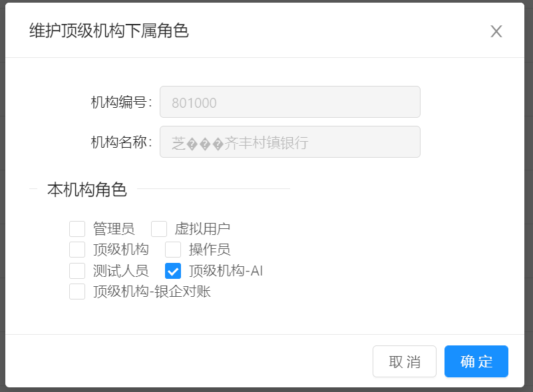533x392 pixels.
Task: Click the 机构名称 input field
Action: tap(290, 142)
